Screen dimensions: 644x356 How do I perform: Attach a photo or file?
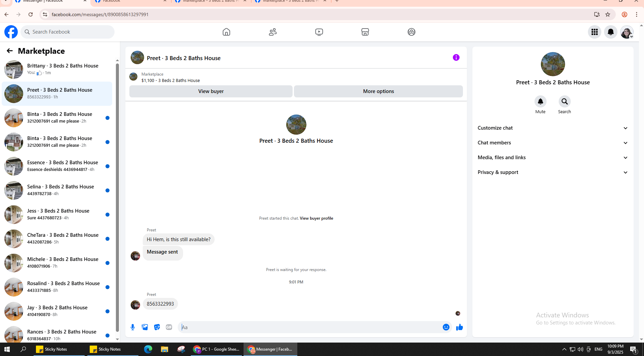[145, 327]
